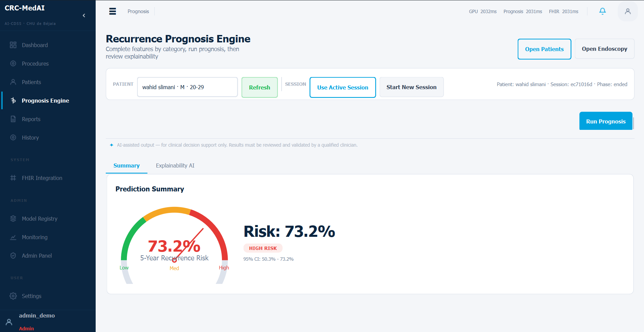Click the Dashboard grid icon
This screenshot has width=644, height=332.
click(x=13, y=45)
